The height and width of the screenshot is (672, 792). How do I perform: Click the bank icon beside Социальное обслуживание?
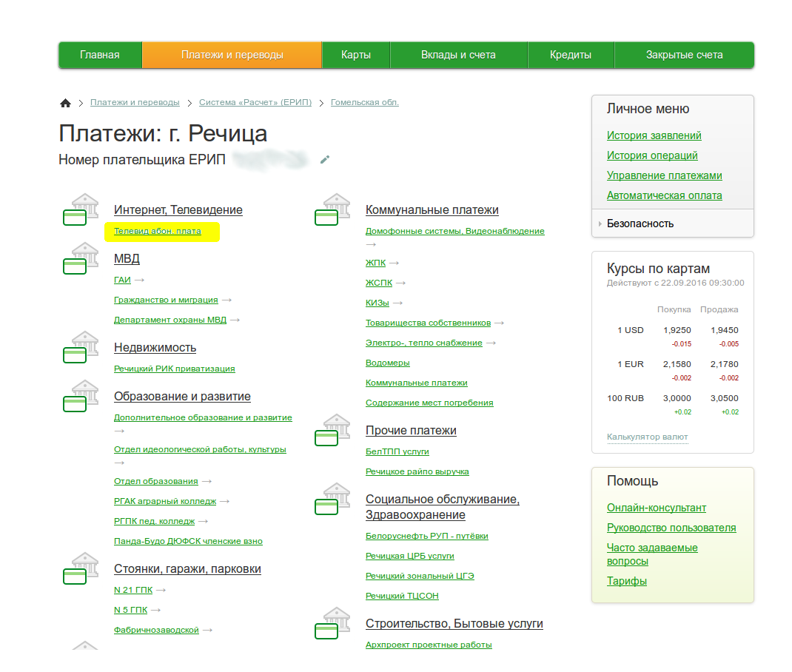332,499
